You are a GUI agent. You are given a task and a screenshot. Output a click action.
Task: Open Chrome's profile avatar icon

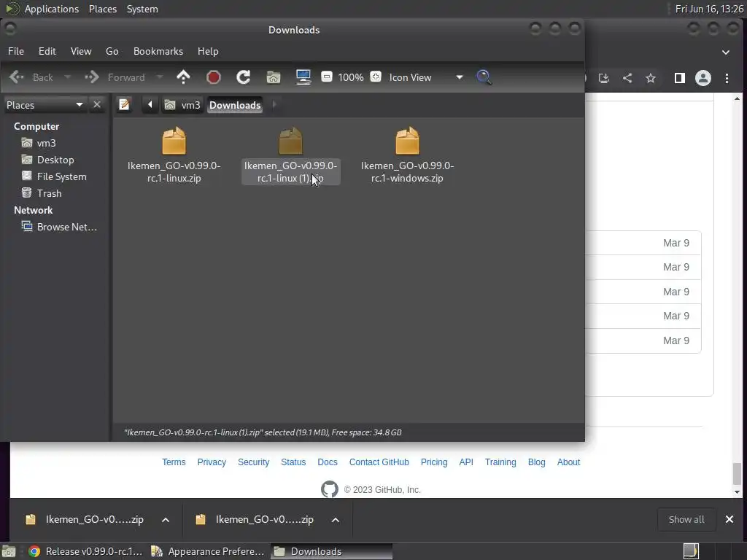[x=703, y=78]
